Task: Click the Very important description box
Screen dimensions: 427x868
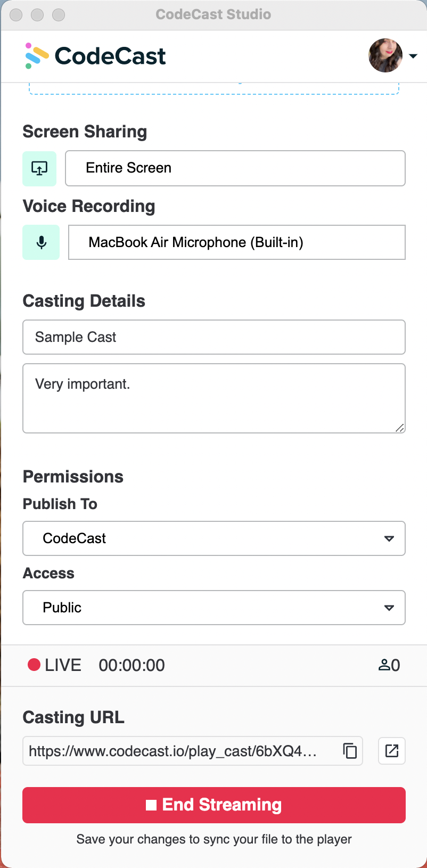Action: pos(214,398)
